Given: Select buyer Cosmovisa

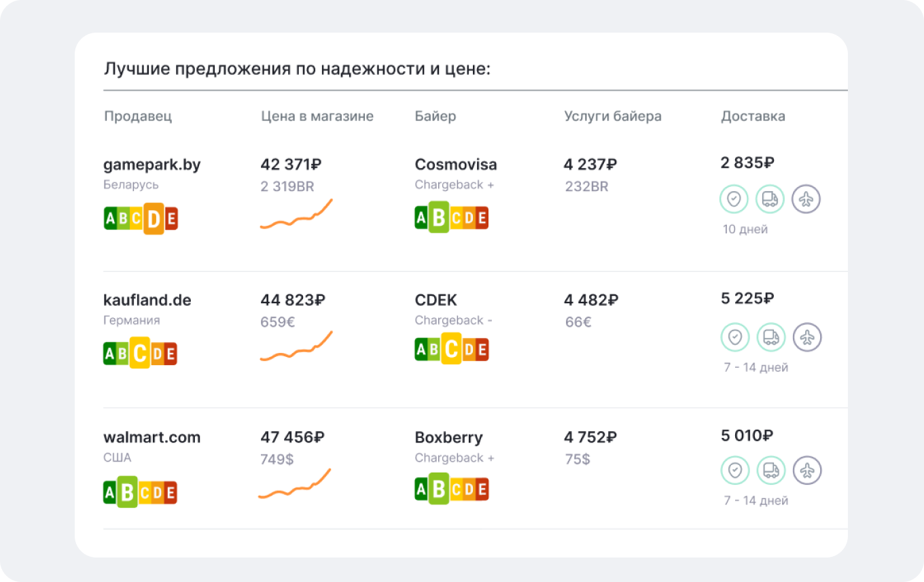Looking at the screenshot, I should (456, 165).
